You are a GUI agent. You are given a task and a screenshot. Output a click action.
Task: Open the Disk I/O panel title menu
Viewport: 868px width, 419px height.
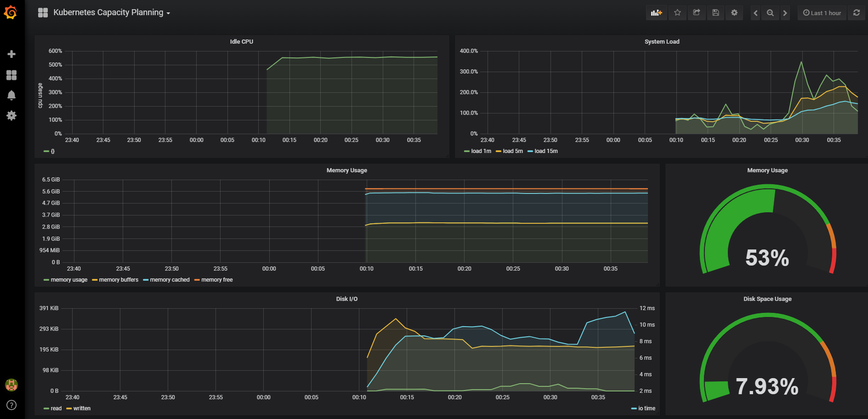point(347,299)
